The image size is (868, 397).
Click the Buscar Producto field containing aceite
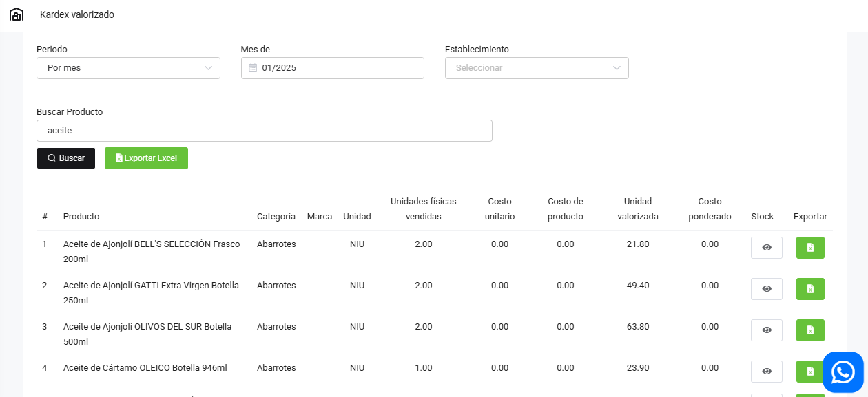(x=264, y=131)
